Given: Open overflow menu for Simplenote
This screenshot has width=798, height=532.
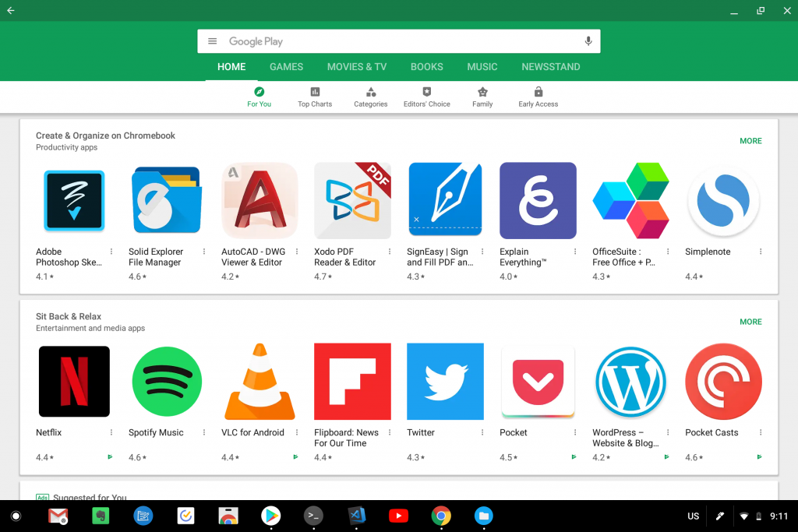Looking at the screenshot, I should [761, 252].
